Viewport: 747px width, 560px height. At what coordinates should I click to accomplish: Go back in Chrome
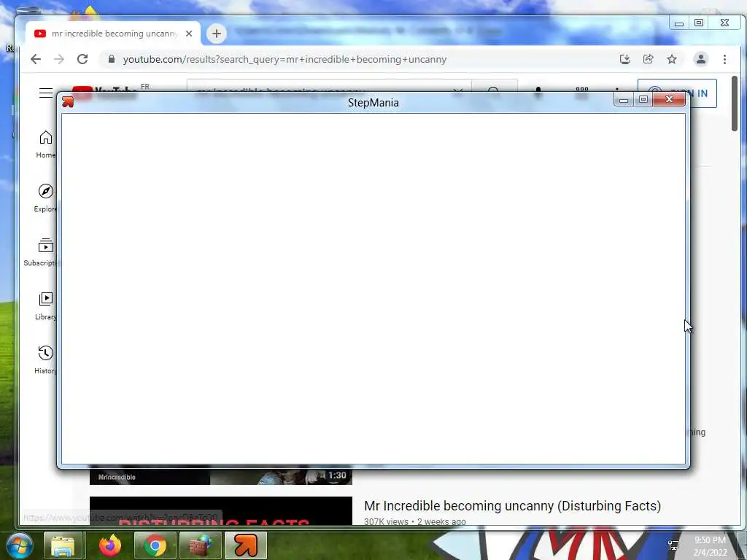36,59
